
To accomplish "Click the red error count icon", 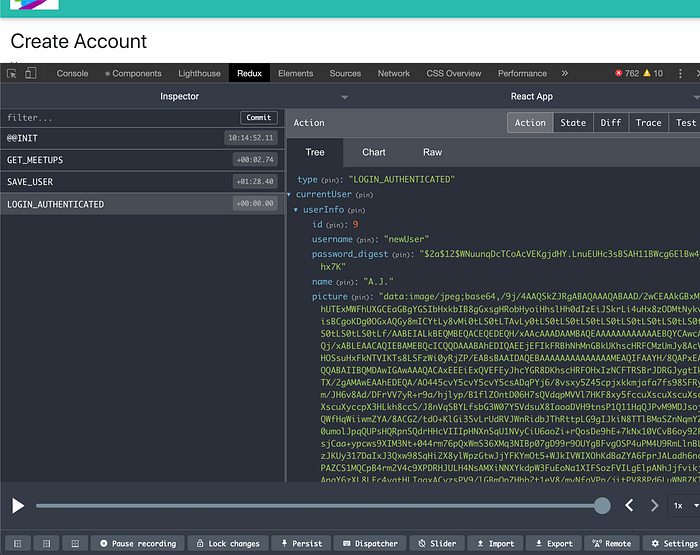I will [x=618, y=73].
